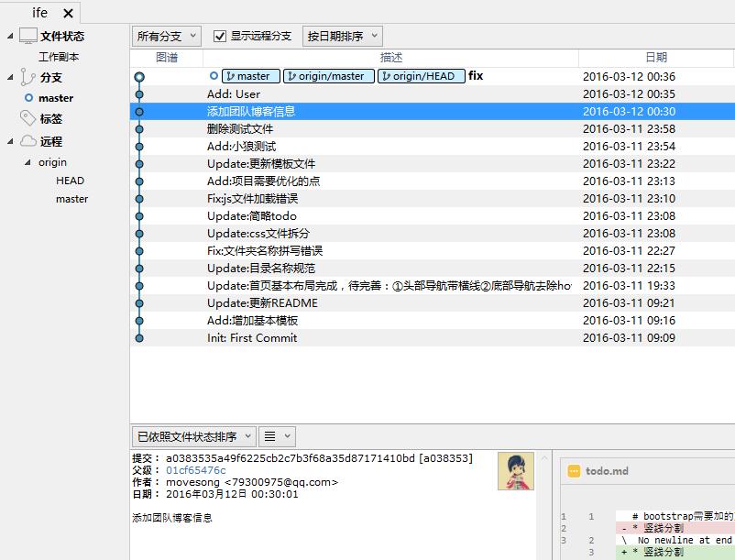
Task: Open the list view mode dropdown
Action: [276, 436]
